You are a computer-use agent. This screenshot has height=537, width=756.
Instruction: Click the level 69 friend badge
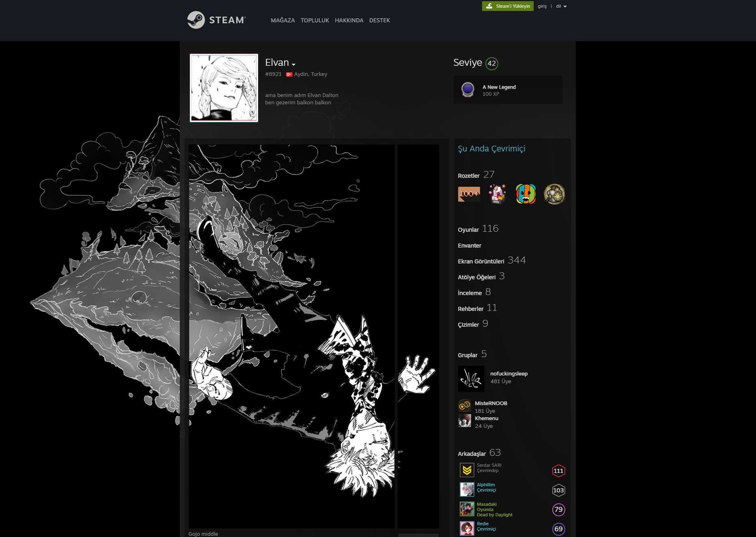(x=559, y=529)
